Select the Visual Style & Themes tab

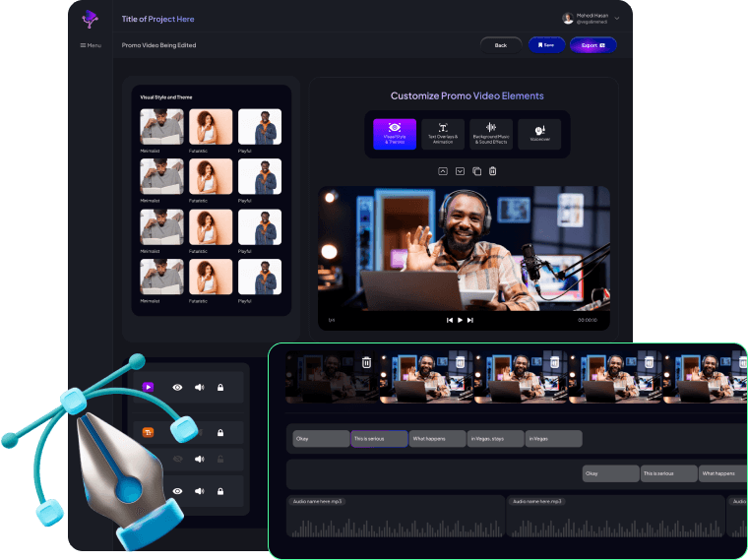coord(395,134)
